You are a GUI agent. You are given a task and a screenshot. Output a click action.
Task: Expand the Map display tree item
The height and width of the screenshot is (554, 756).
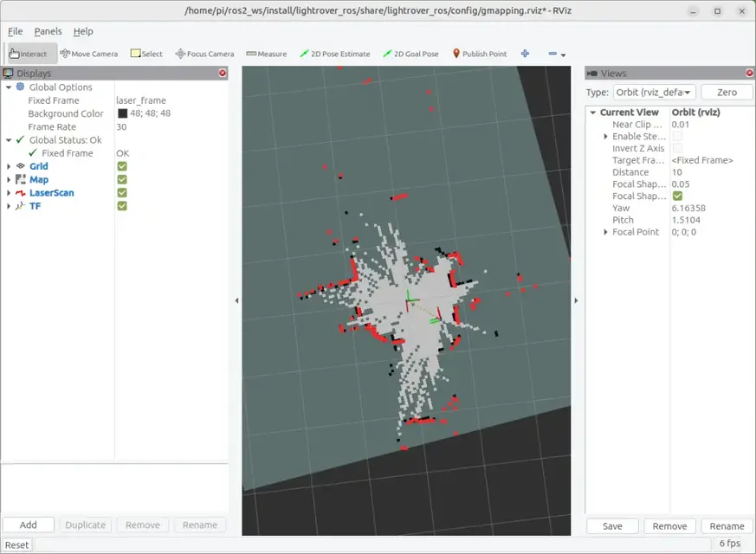(x=9, y=180)
